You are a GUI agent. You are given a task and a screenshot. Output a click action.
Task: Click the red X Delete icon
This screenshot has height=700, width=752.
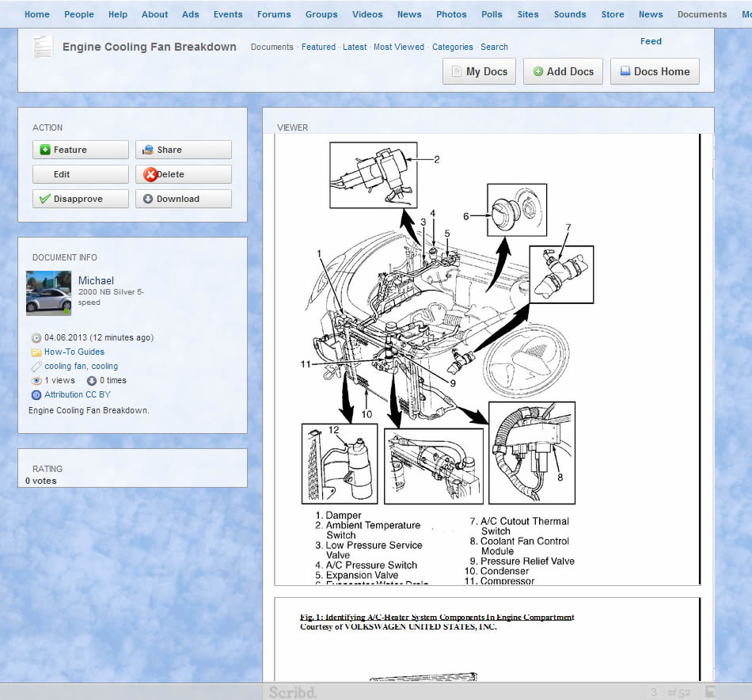point(150,175)
